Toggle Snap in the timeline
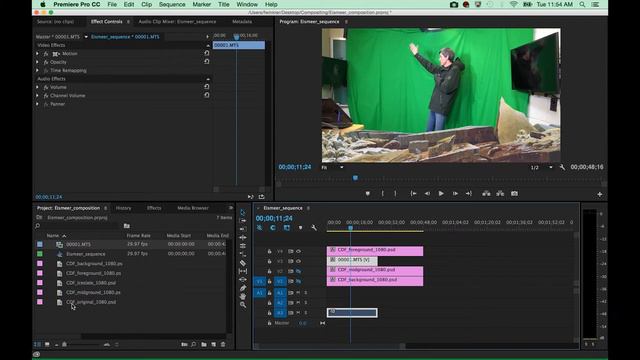640x360 pixels. tap(273, 228)
